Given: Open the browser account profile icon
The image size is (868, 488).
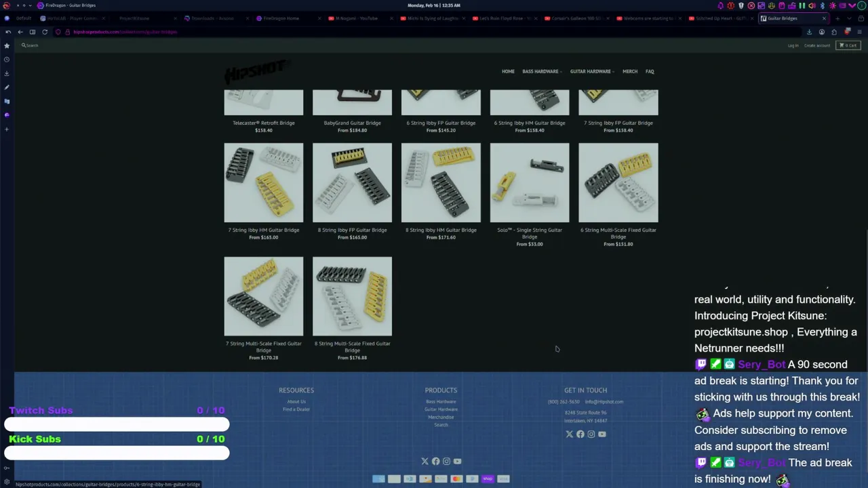Looking at the screenshot, I should pyautogui.click(x=821, y=32).
